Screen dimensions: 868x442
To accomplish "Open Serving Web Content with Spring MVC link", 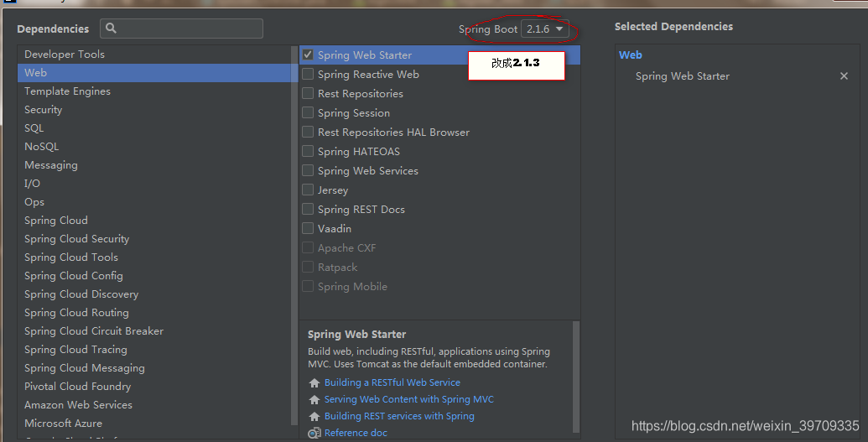I will (x=409, y=399).
